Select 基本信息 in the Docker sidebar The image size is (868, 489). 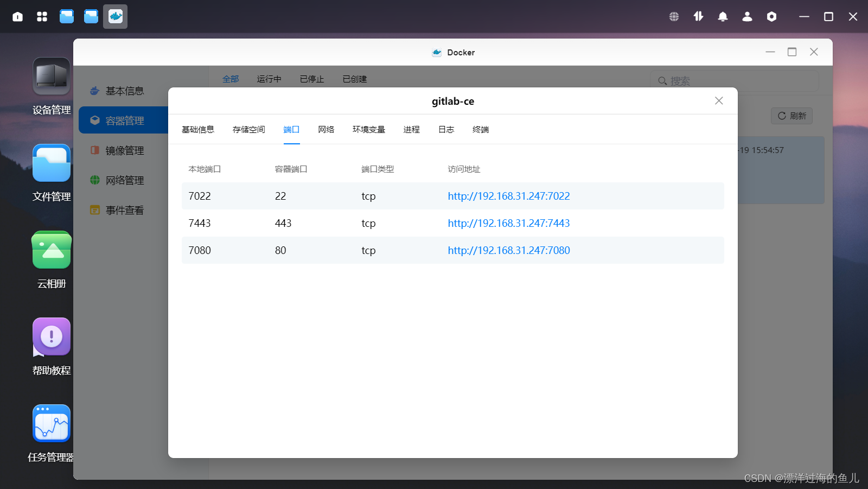(x=125, y=91)
